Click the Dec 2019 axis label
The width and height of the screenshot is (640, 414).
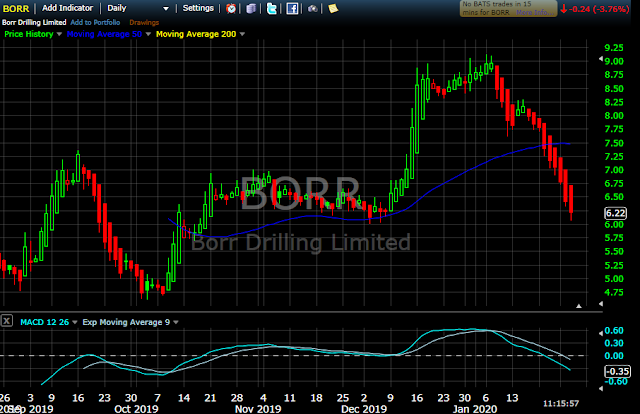pyautogui.click(x=364, y=409)
